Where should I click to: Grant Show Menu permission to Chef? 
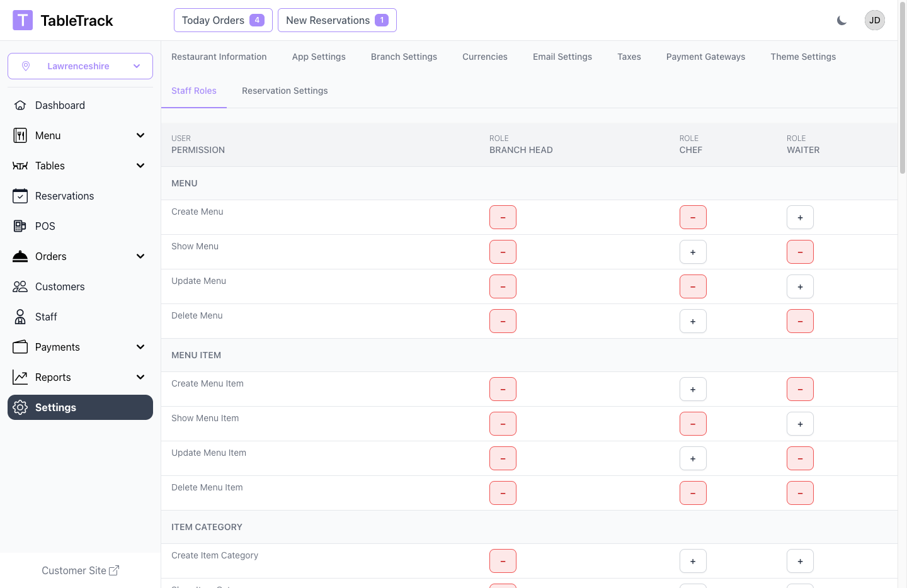pyautogui.click(x=693, y=252)
